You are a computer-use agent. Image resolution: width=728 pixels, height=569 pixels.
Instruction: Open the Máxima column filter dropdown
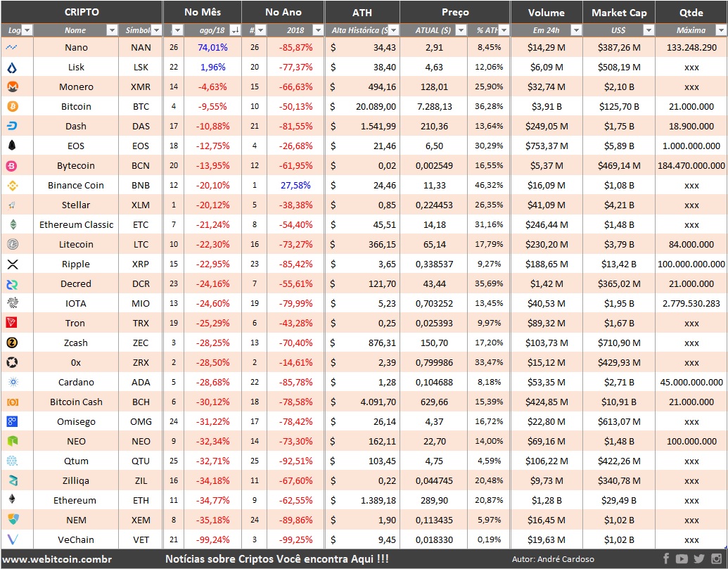coord(721,30)
